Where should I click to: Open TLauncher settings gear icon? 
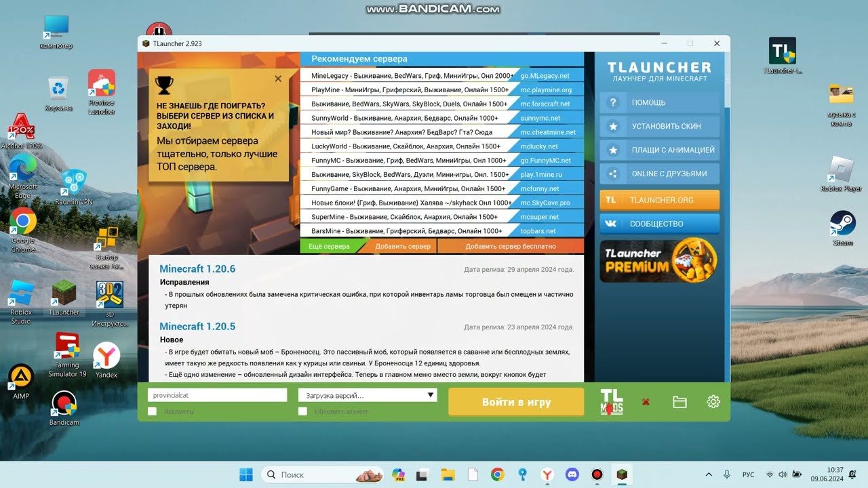(x=713, y=402)
